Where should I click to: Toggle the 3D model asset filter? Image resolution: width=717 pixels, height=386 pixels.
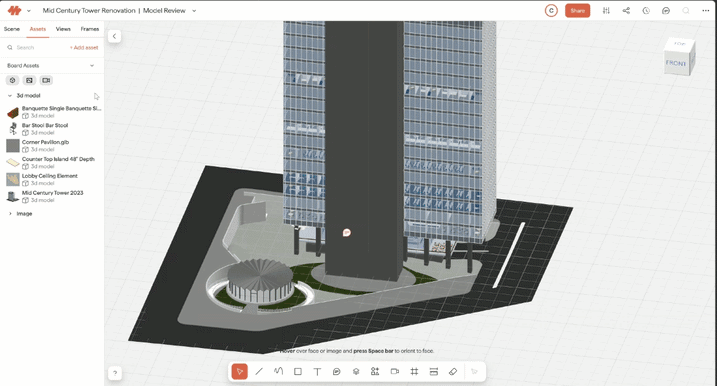pyautogui.click(x=12, y=80)
